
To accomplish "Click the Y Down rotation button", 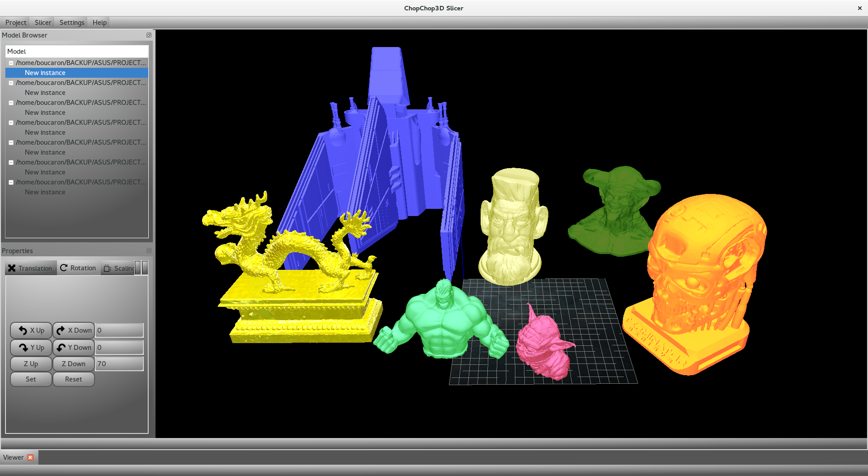I will point(74,348).
